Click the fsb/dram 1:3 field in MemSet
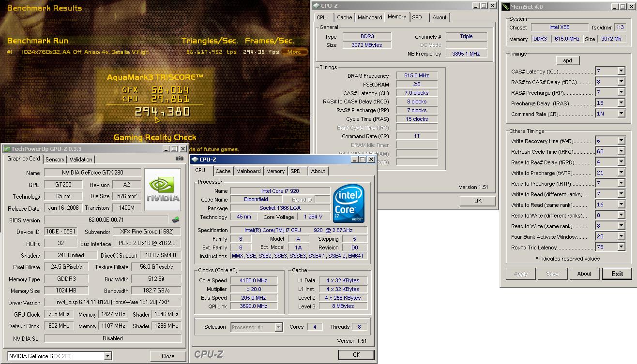Viewport: 637px width, 364px height. point(619,27)
